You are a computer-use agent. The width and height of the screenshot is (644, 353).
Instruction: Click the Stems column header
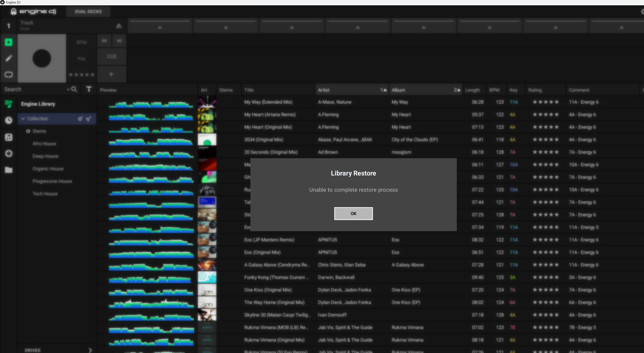click(x=228, y=90)
